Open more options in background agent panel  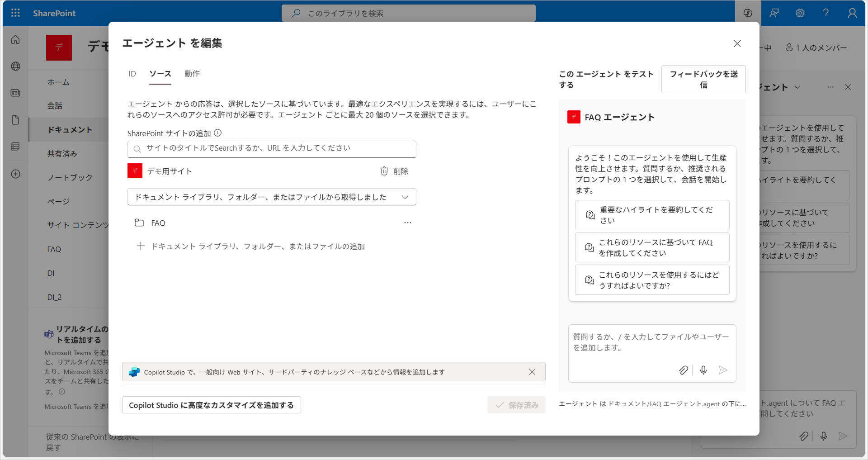coord(831,87)
